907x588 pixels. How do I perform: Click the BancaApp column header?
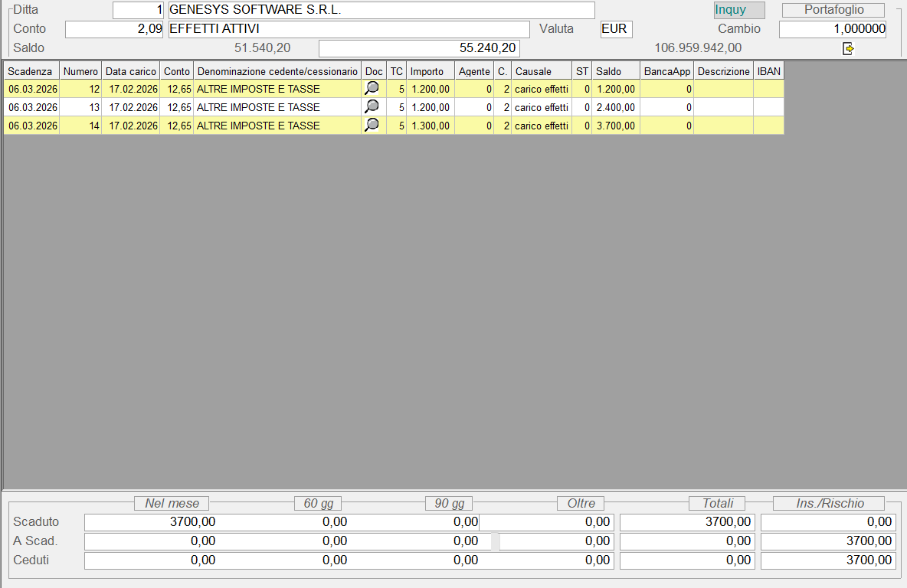tap(666, 71)
